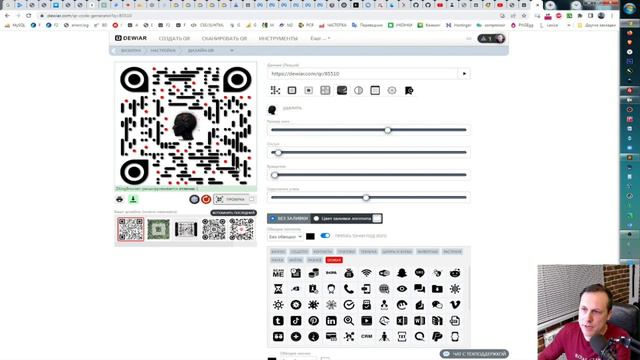
Task: Select the first QR design thumbnail with red border
Action: point(131,229)
